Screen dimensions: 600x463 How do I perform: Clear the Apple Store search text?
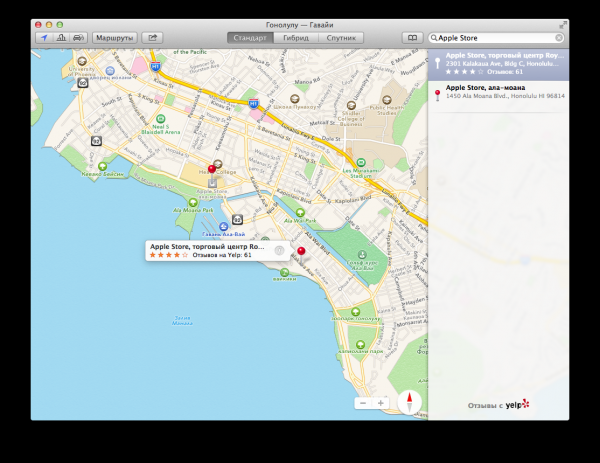pos(559,38)
